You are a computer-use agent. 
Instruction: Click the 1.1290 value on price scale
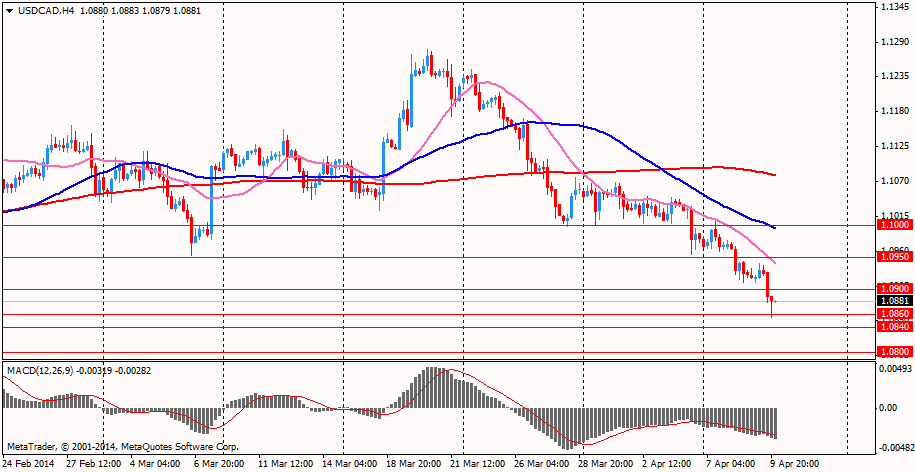tap(894, 43)
